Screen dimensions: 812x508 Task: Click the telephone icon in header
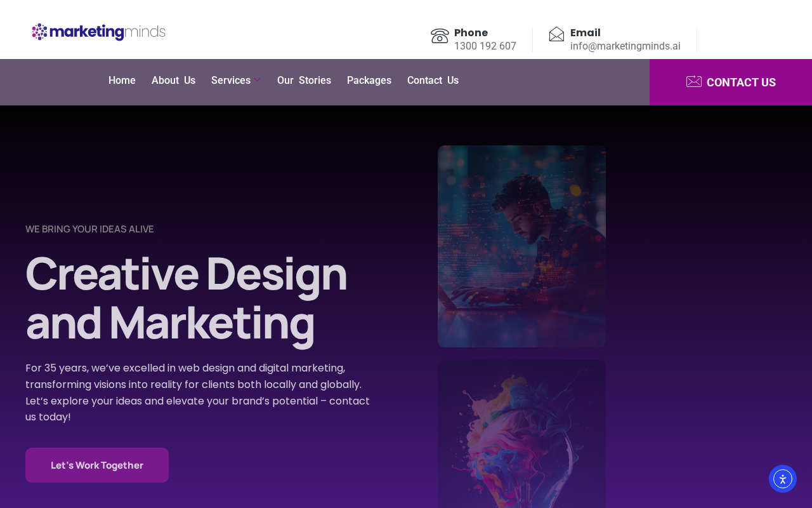(440, 36)
